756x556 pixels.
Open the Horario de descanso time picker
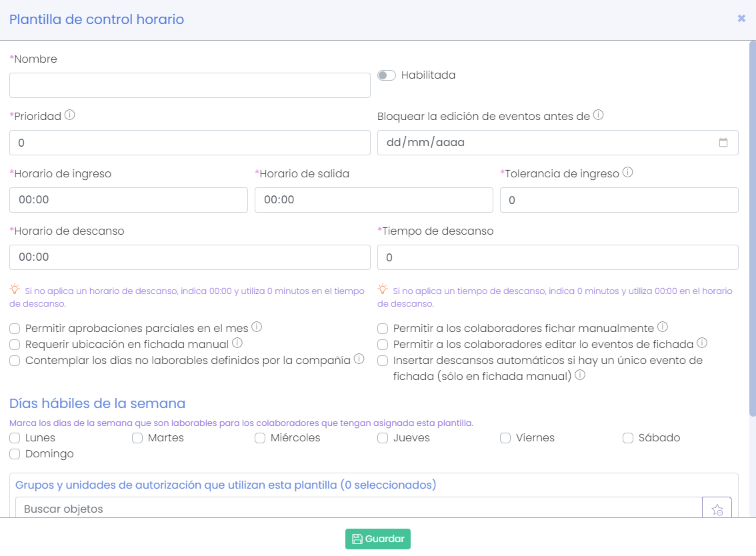tap(190, 257)
